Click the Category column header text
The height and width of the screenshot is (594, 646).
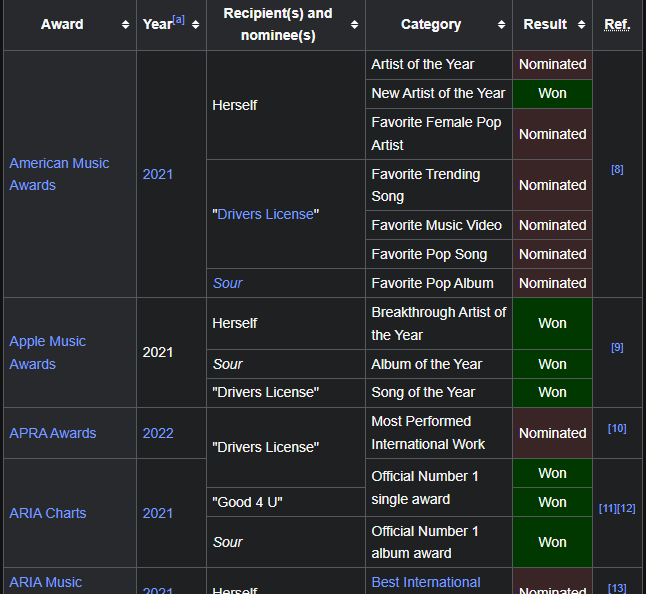(x=431, y=25)
